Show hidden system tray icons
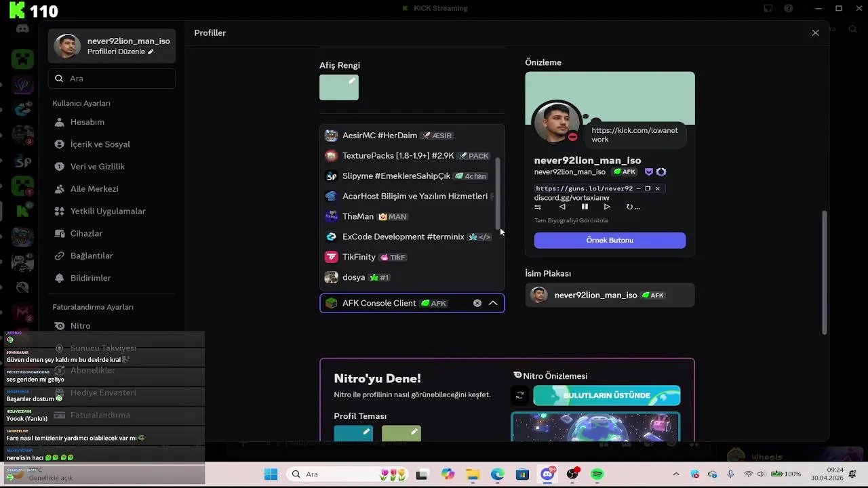This screenshot has height=488, width=868. [x=676, y=474]
